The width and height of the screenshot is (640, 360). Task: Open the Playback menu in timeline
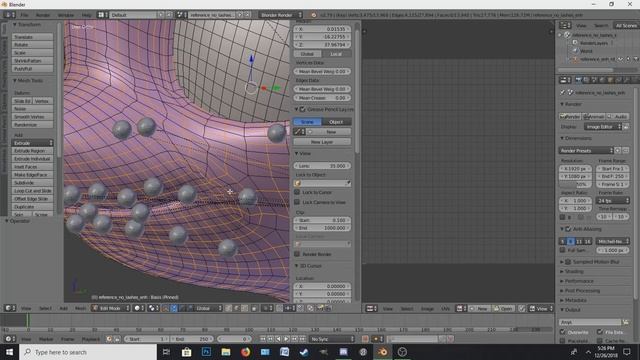point(91,339)
